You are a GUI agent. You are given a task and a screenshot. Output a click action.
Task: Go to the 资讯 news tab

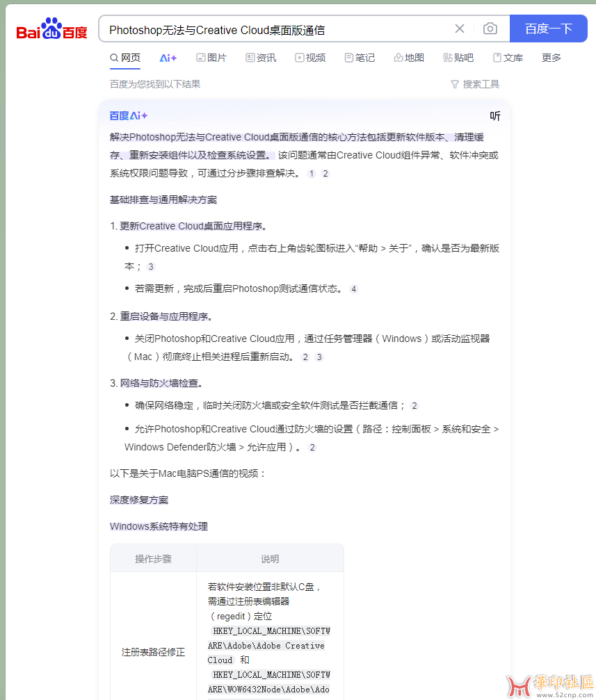(x=261, y=58)
